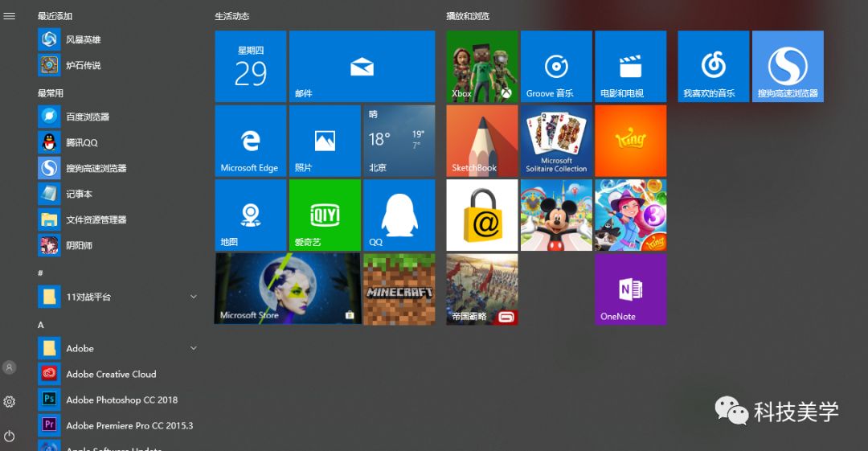Open the hamburger menu at top left
This screenshot has width=868, height=451.
tap(9, 16)
